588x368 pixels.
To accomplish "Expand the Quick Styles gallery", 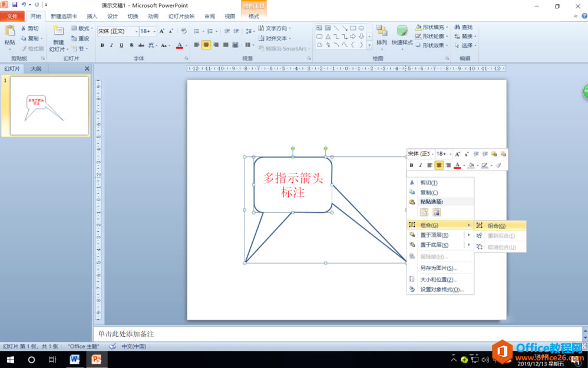I will click(402, 37).
